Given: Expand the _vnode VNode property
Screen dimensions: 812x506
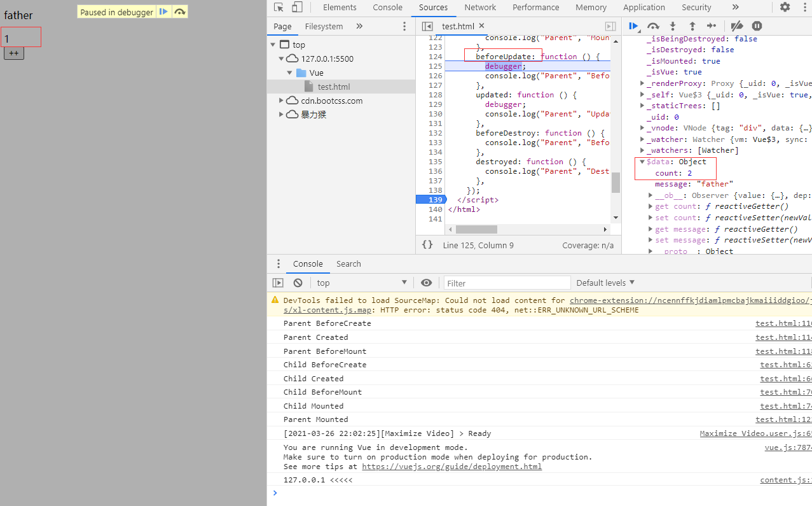Looking at the screenshot, I should coord(642,128).
